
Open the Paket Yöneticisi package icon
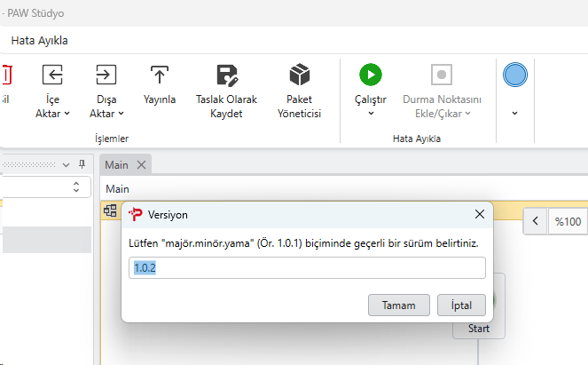tap(299, 75)
